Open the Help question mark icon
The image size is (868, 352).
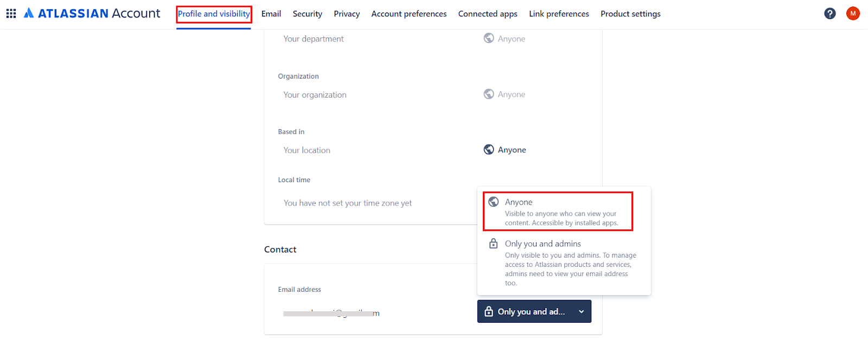coord(829,14)
